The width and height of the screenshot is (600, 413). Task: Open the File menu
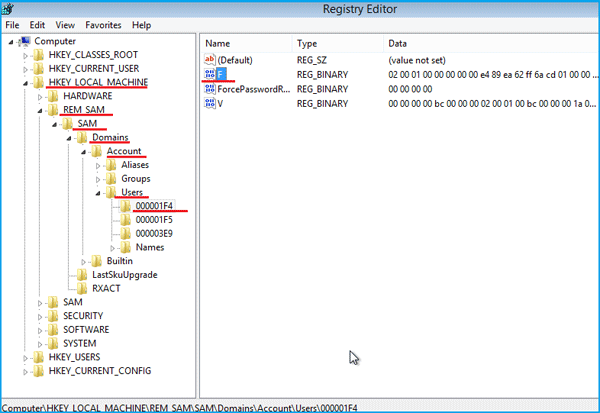click(12, 25)
